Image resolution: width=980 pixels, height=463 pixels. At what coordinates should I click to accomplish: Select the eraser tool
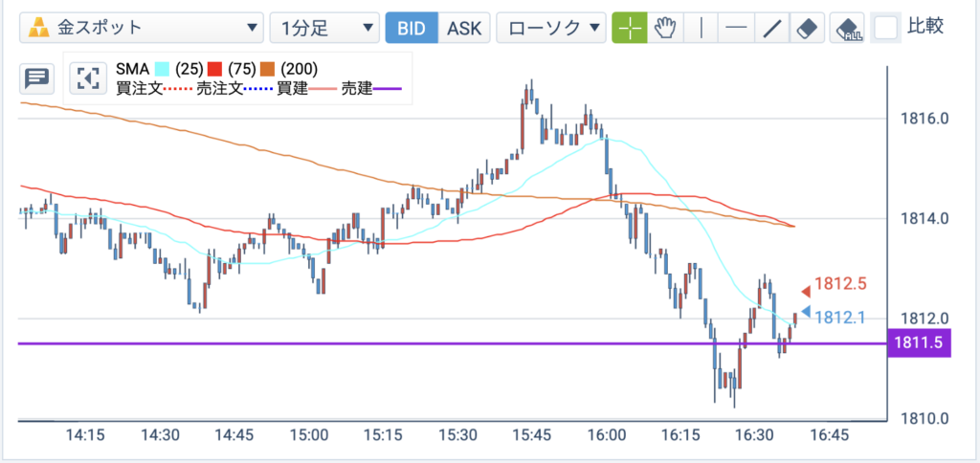click(808, 28)
